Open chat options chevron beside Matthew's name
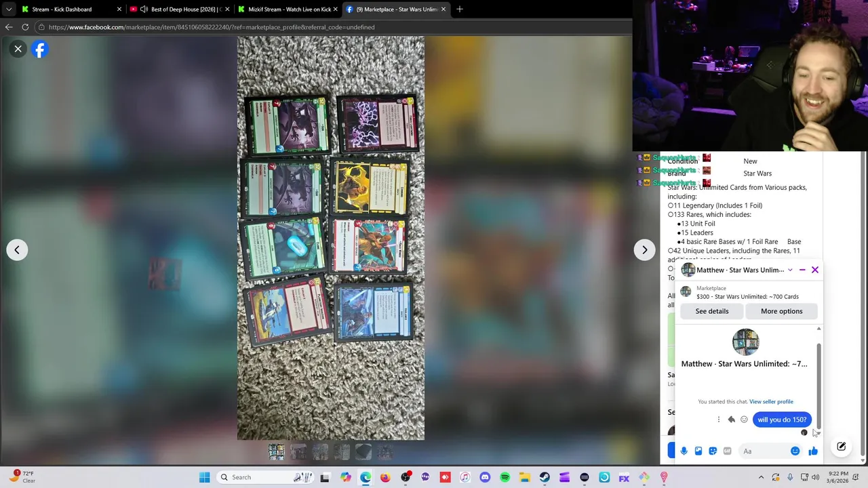Image resolution: width=868 pixels, height=488 pixels. coord(790,270)
